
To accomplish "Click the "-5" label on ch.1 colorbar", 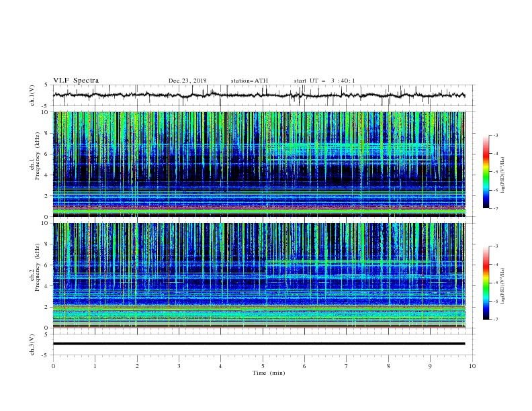I will (x=495, y=172).
